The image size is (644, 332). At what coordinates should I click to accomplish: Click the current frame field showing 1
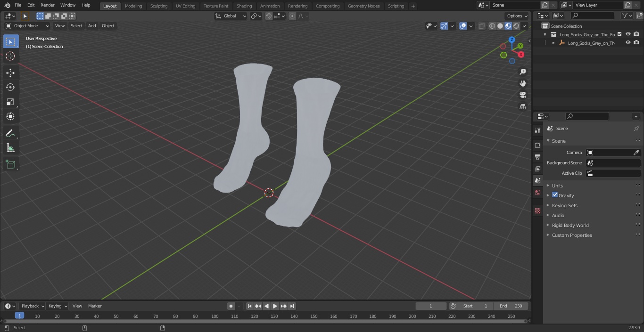click(430, 306)
